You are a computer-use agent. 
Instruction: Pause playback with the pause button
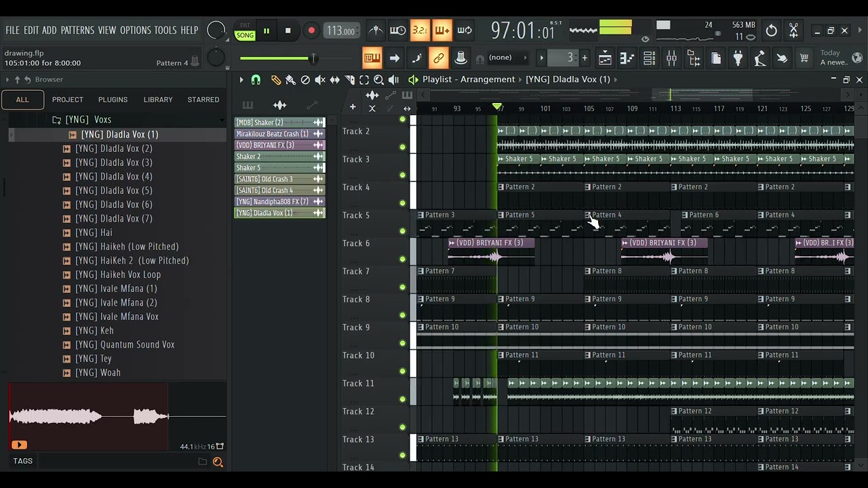267,30
